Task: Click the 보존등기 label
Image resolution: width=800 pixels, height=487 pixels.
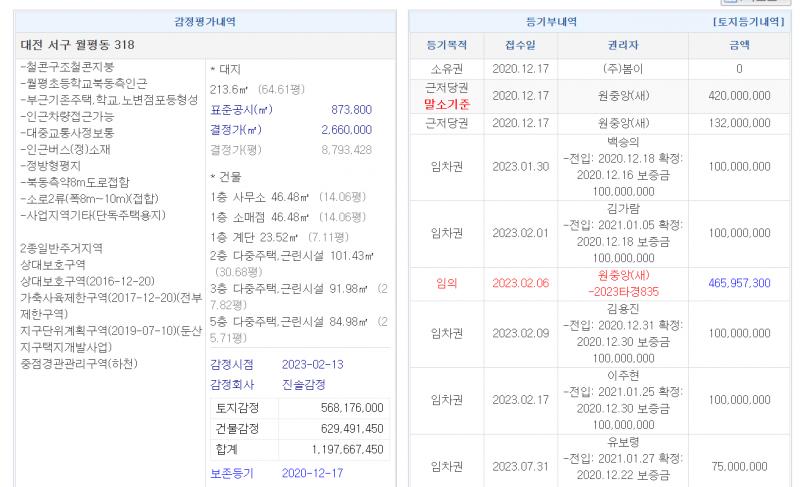Action: [x=232, y=473]
